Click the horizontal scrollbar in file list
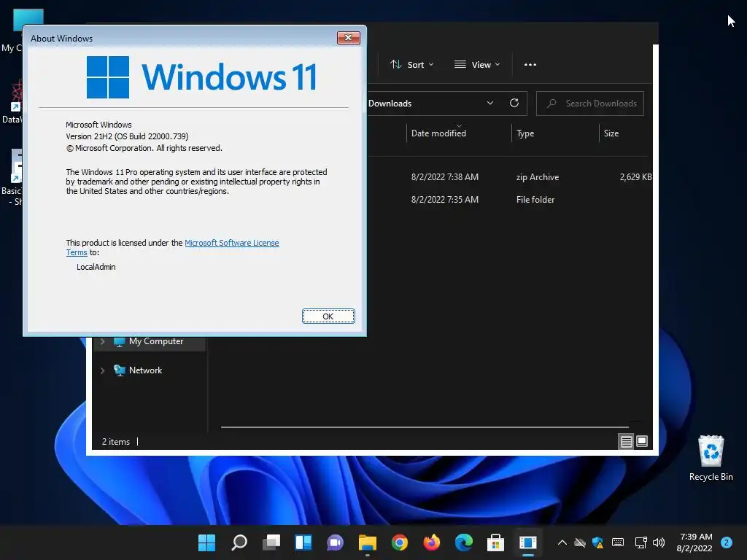747x560 pixels. click(x=425, y=427)
